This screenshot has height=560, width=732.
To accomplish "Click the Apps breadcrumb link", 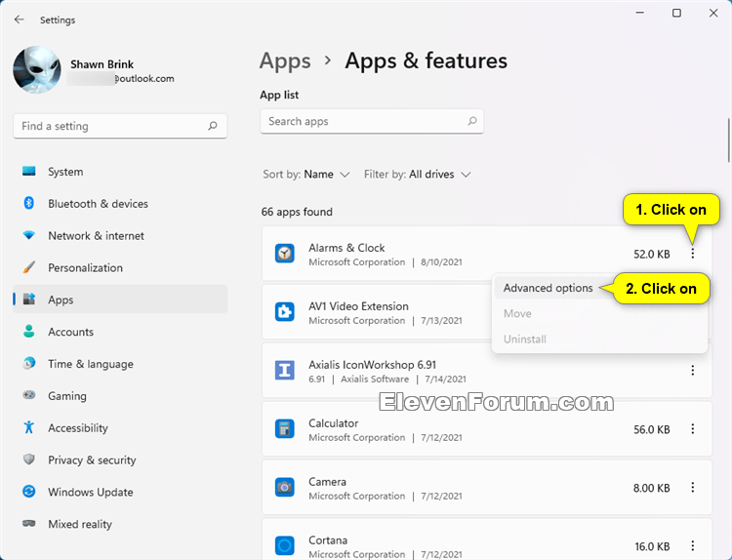I will [285, 61].
